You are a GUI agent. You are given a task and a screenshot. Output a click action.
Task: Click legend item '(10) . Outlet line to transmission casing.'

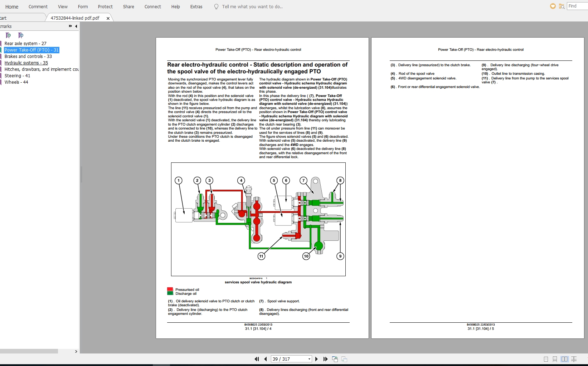click(513, 74)
